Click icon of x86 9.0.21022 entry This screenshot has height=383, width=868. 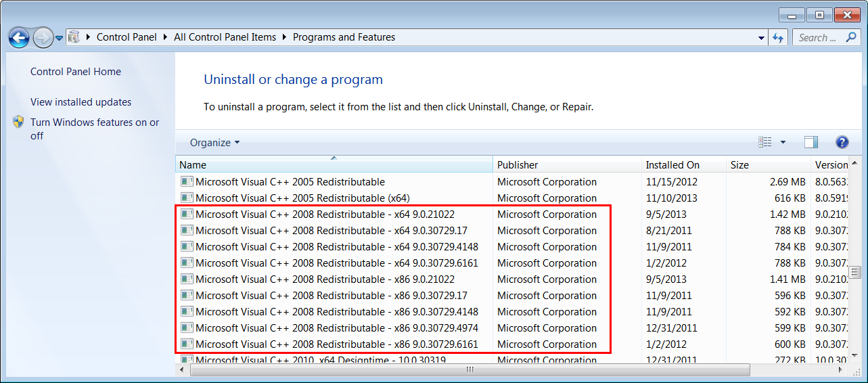click(x=187, y=279)
